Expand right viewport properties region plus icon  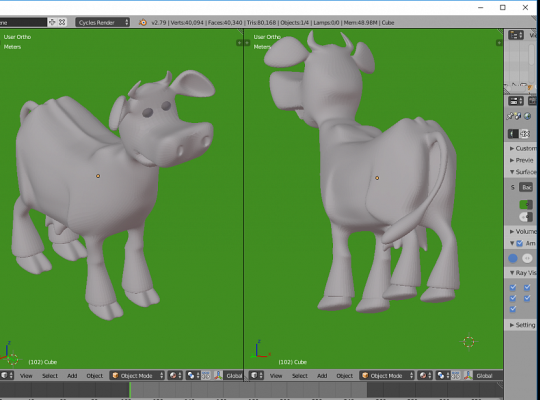(x=499, y=43)
